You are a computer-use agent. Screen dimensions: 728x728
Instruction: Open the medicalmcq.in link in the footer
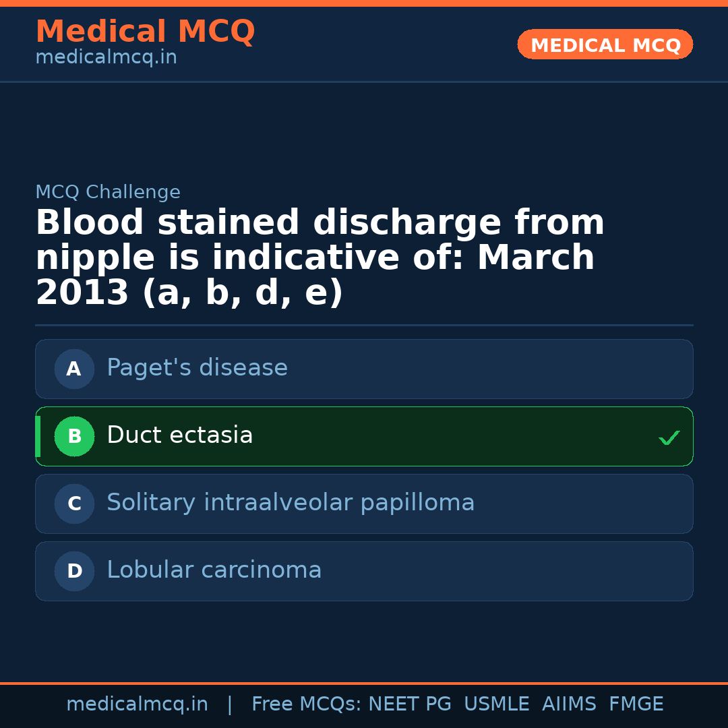pyautogui.click(x=137, y=704)
